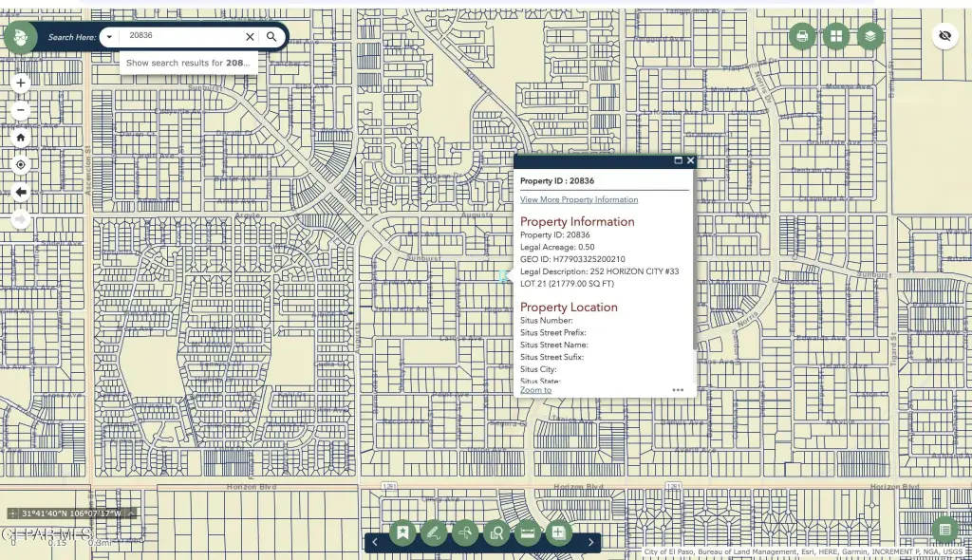Open the Basemap Gallery grid icon
This screenshot has height=560, width=972.
[x=836, y=37]
